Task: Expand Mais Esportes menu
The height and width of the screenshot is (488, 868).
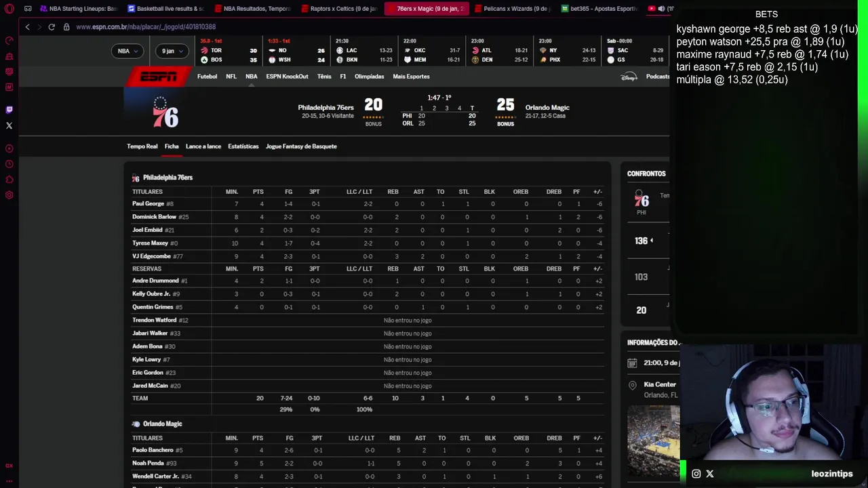Action: pyautogui.click(x=411, y=77)
